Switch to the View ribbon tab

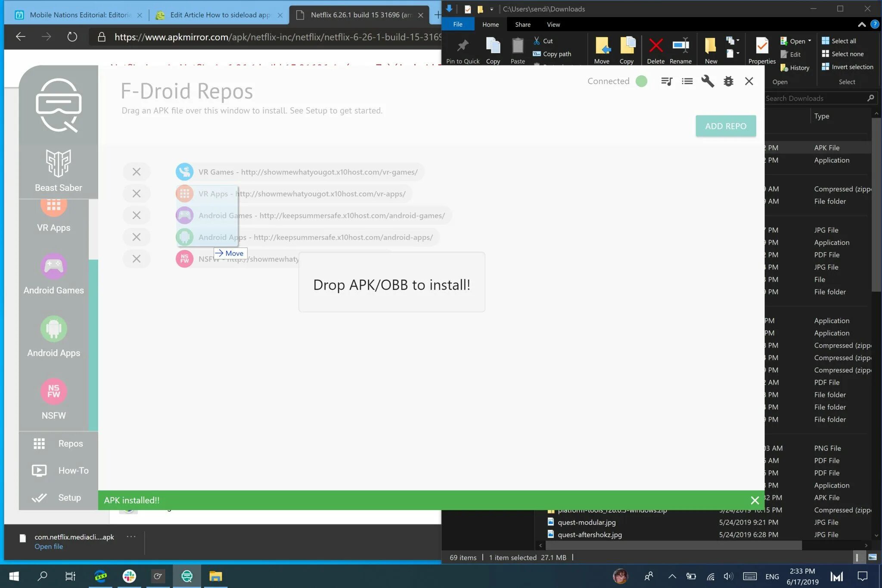[553, 25]
